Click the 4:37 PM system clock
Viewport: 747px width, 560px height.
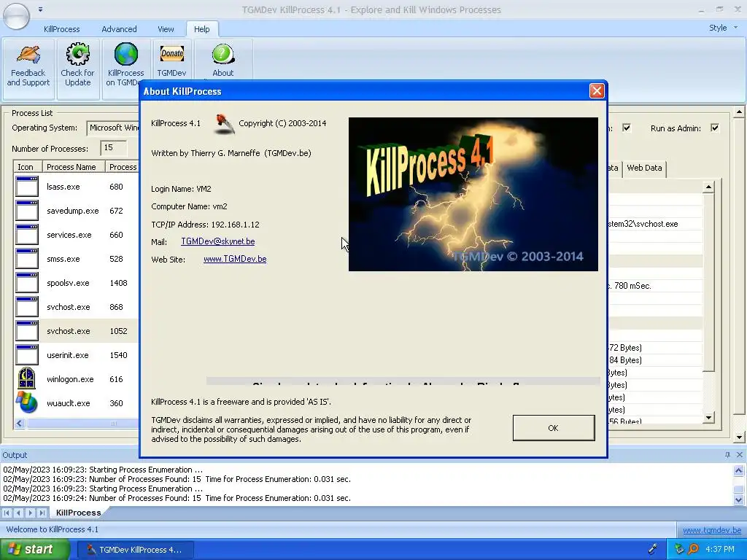[x=720, y=549]
